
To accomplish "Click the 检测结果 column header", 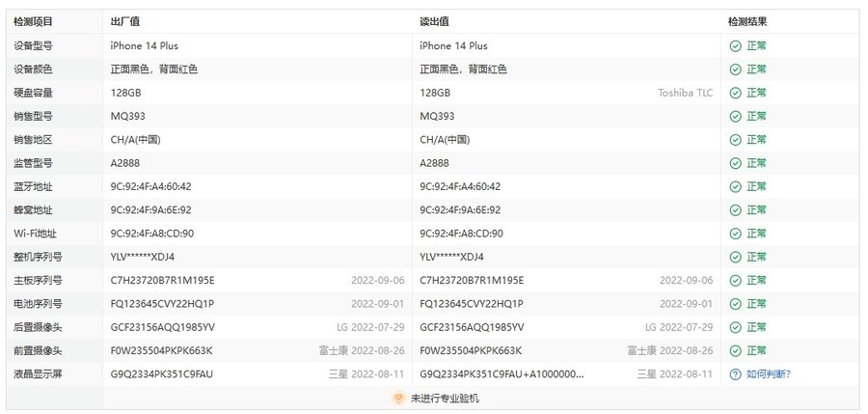I will [x=747, y=22].
